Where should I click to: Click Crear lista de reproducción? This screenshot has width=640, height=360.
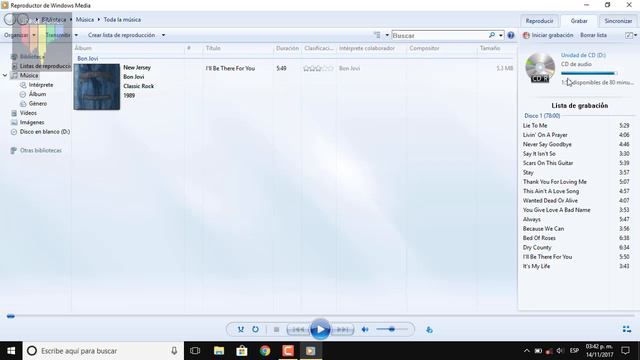[121, 36]
